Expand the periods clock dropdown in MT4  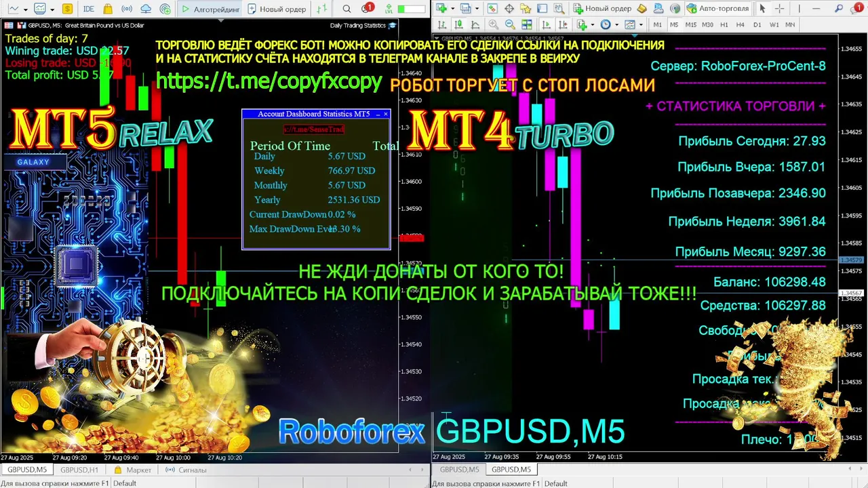[616, 24]
